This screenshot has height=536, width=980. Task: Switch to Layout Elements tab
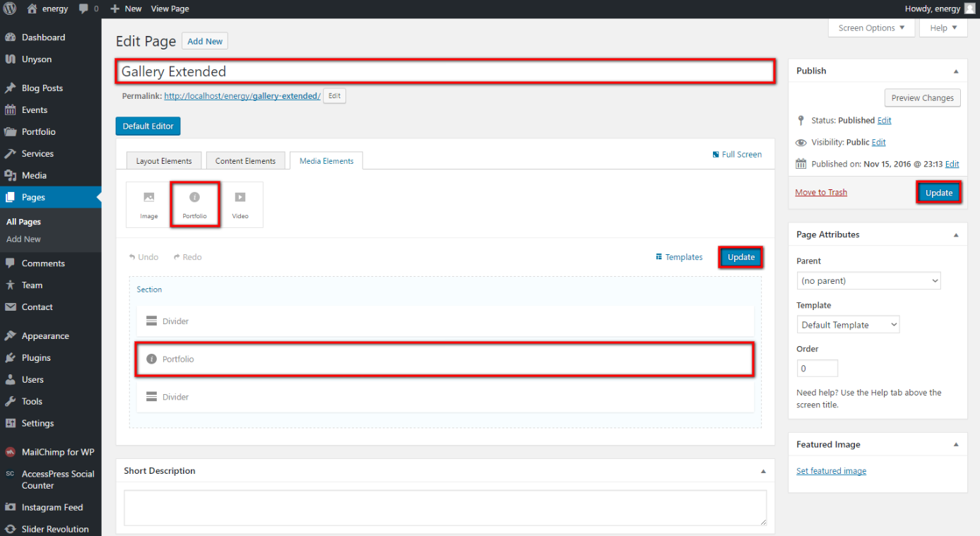coord(164,161)
